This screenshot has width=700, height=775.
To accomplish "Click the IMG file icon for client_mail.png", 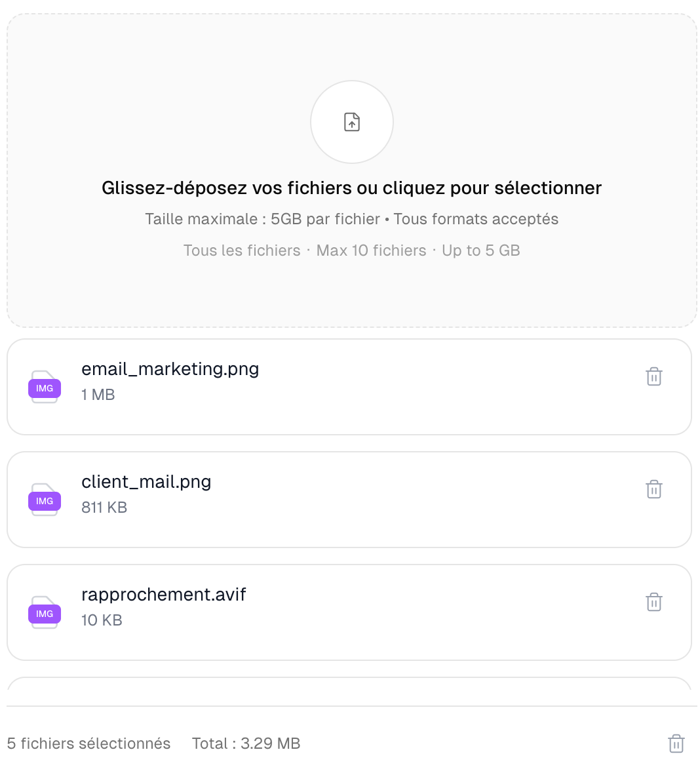I will click(45, 501).
